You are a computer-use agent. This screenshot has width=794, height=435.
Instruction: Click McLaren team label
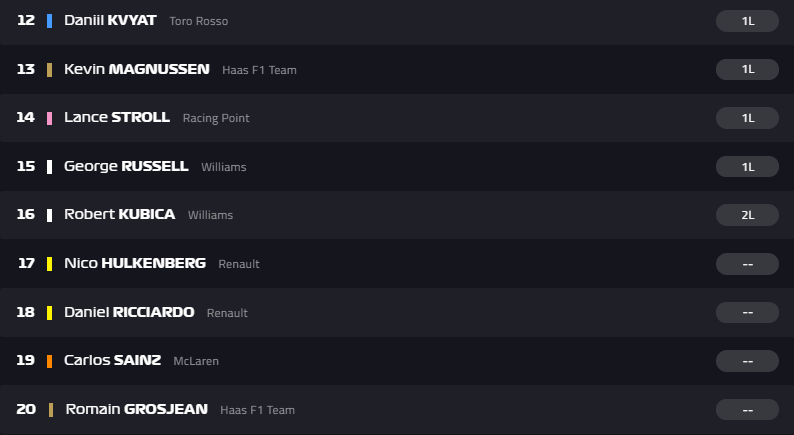(x=196, y=361)
